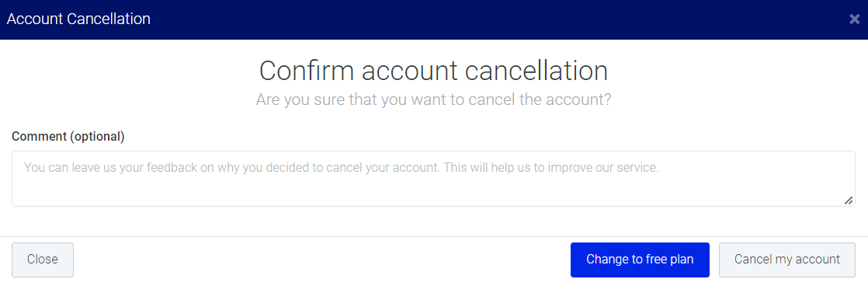Place cursor in the feedback comment field

pyautogui.click(x=433, y=179)
